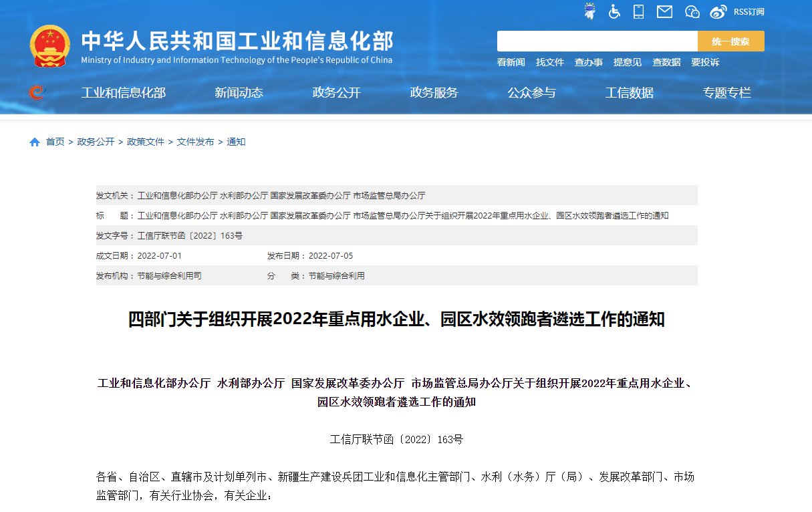Focus the search input field
The height and width of the screenshot is (512, 812).
point(597,41)
